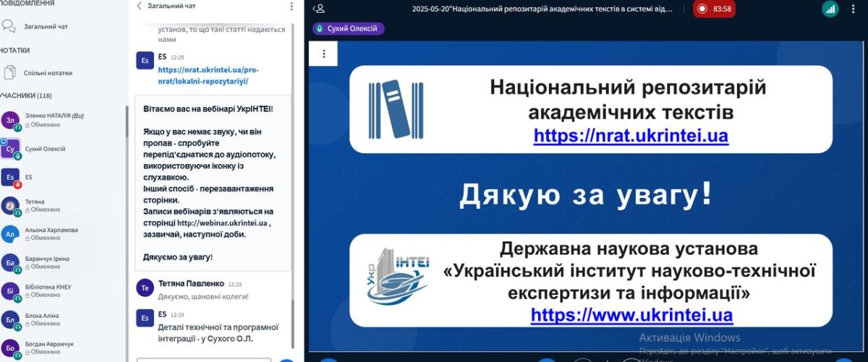Open presentation options three-dot menu
The image size is (868, 362).
coord(324,53)
